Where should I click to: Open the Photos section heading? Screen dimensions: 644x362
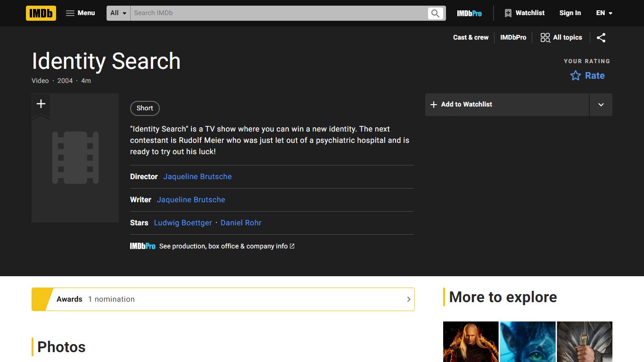tap(61, 347)
